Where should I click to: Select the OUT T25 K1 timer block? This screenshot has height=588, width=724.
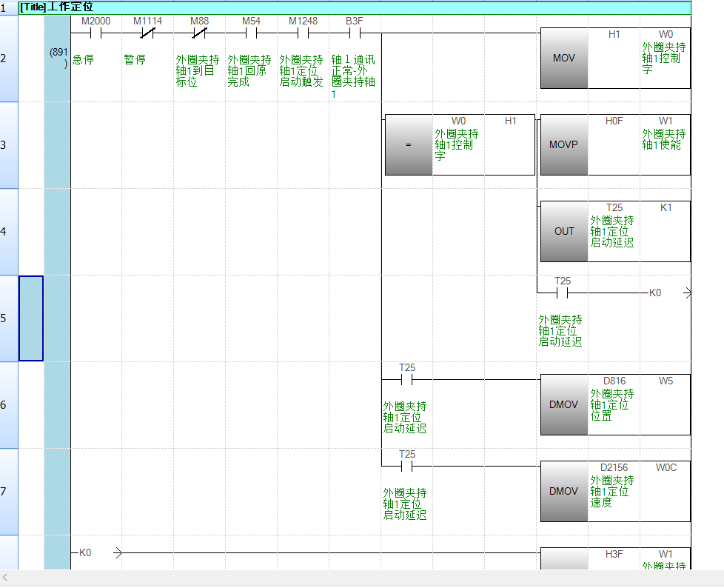pos(614,231)
